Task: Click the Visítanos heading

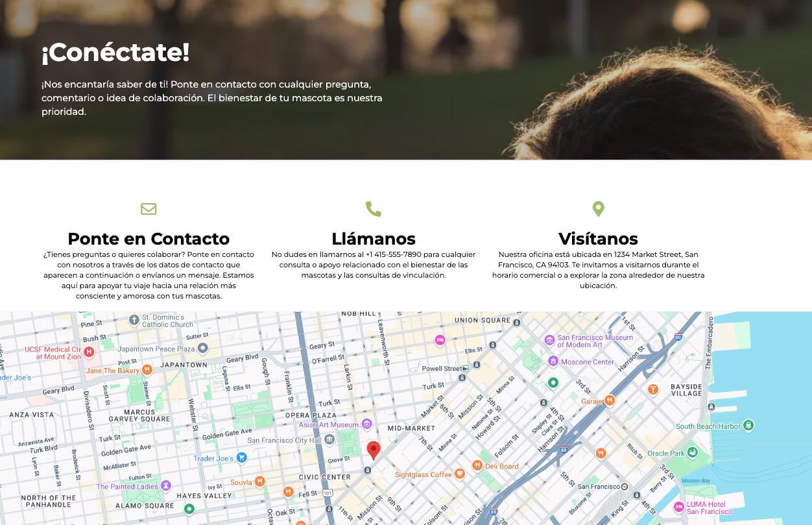Action: pos(598,239)
